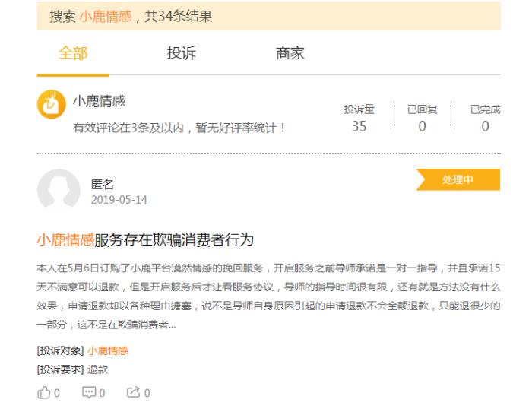The image size is (532, 415).
Task: Click the 已回复 count value
Action: pos(422,126)
